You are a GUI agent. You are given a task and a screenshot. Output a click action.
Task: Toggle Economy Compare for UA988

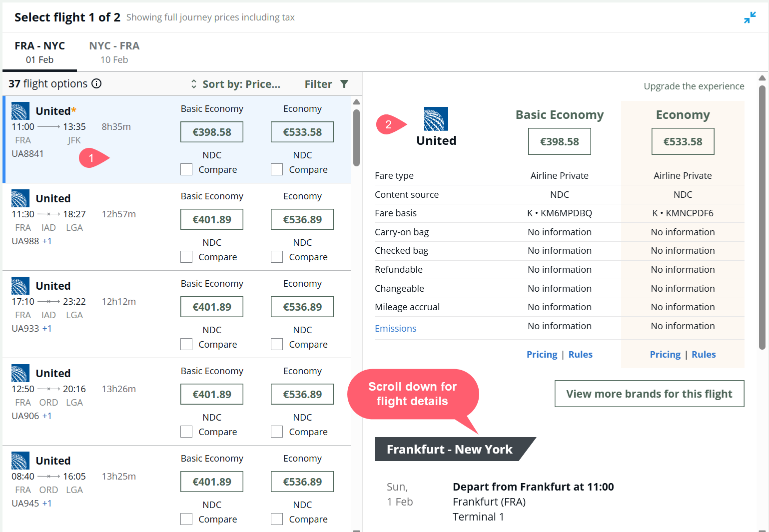[277, 257]
